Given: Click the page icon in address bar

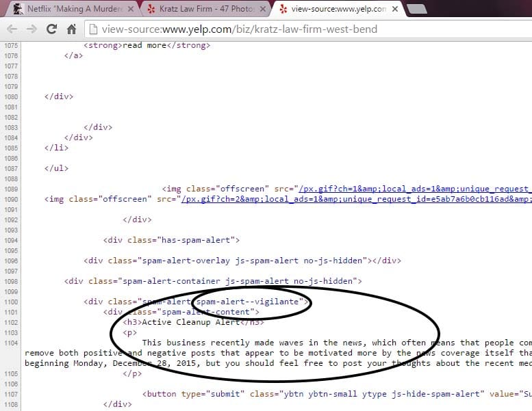Looking at the screenshot, I should click(93, 29).
